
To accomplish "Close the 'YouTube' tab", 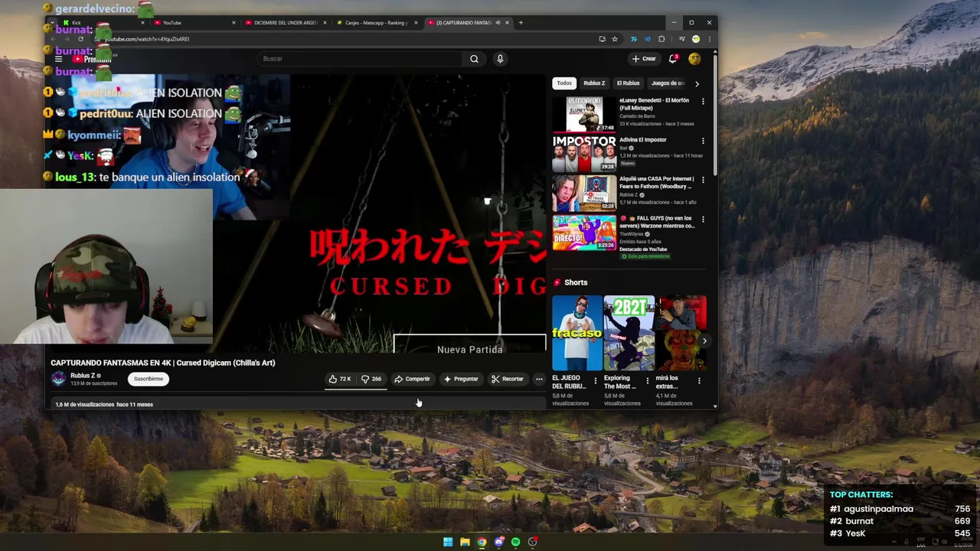I will click(x=234, y=23).
